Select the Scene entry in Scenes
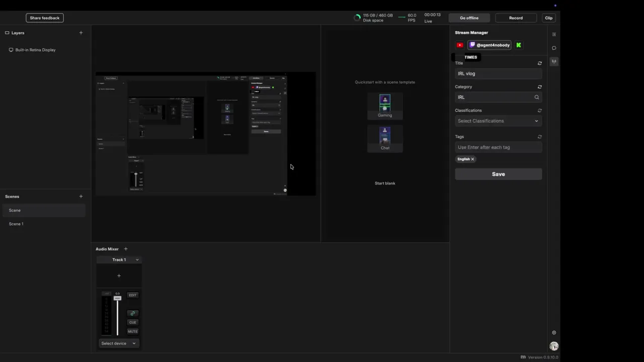This screenshot has width=644, height=362. click(x=44, y=210)
